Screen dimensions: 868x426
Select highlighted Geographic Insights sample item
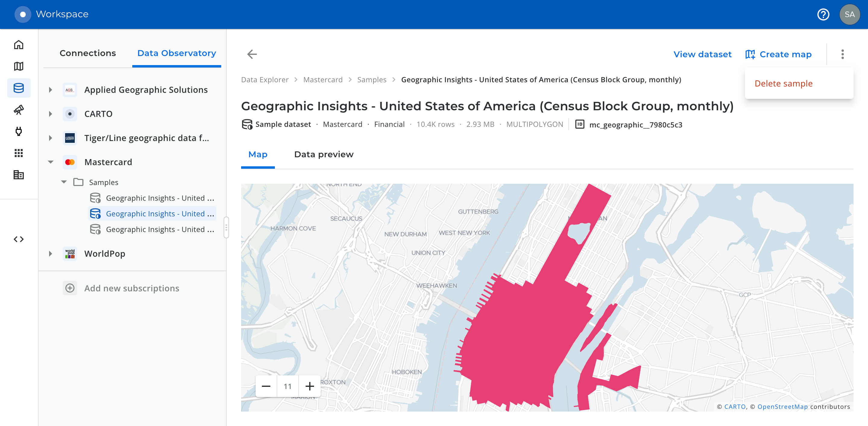pos(152,214)
